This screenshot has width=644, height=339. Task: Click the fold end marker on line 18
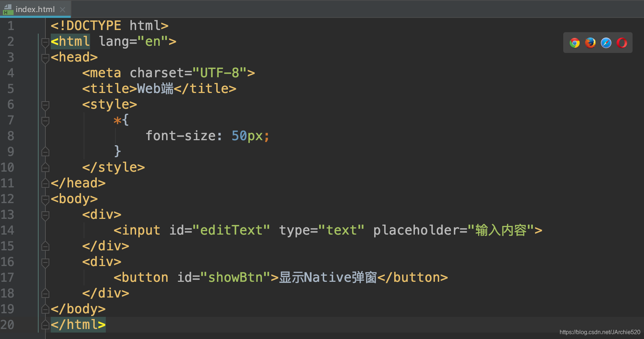(x=45, y=293)
